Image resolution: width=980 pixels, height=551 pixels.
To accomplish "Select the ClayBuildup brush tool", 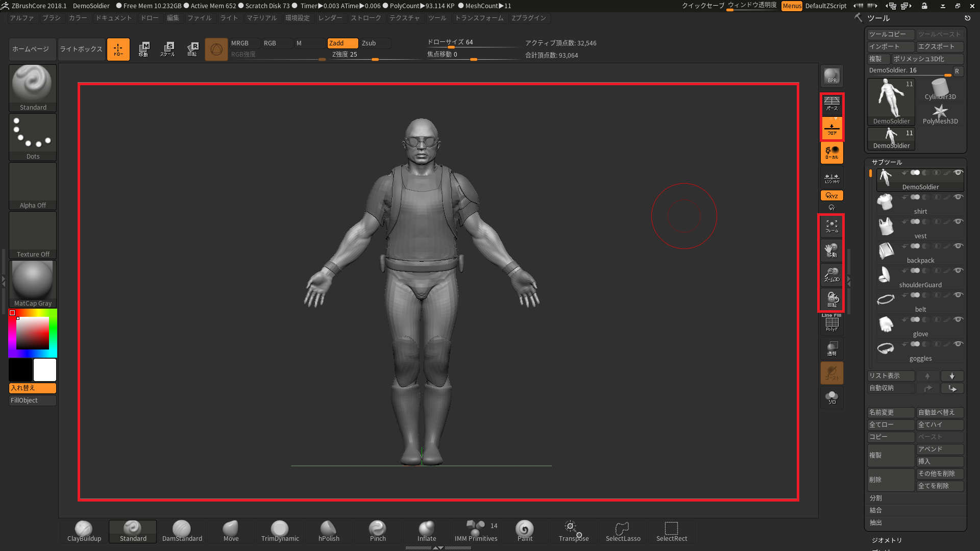I will point(84,530).
